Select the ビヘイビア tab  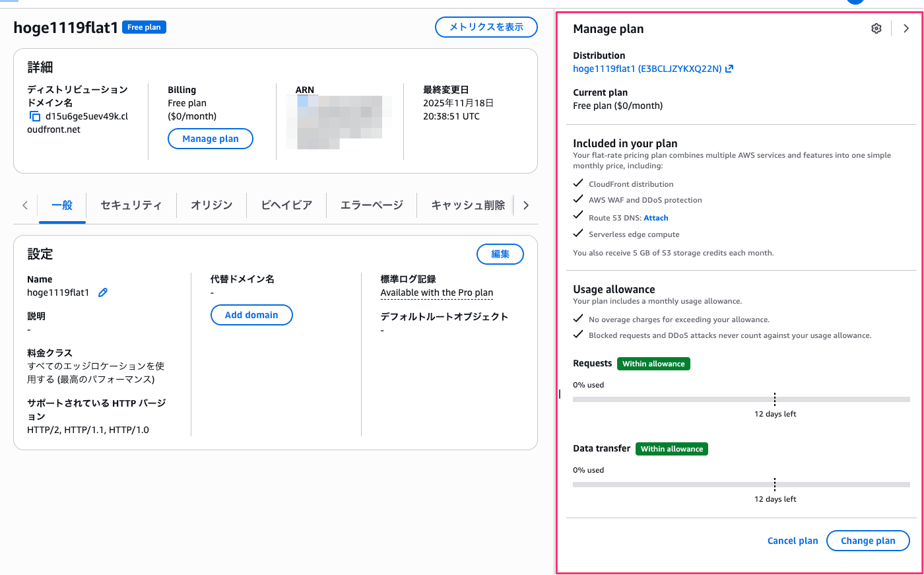[286, 205]
